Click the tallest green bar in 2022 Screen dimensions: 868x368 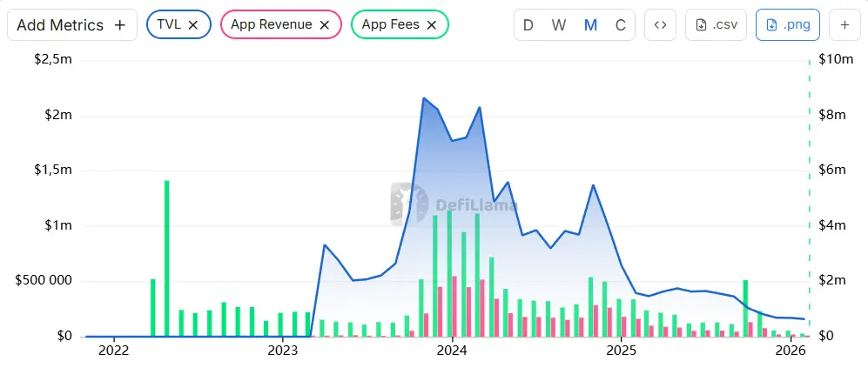point(166,258)
